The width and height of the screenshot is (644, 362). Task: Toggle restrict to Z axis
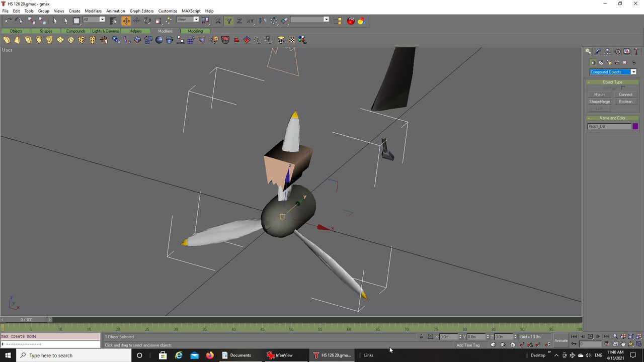coord(239,21)
